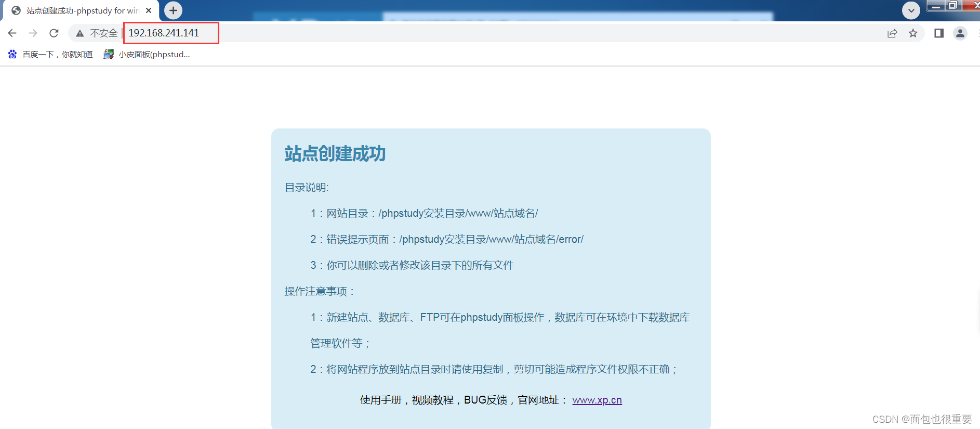
Task: Click the 不安全 security label
Action: pos(103,33)
